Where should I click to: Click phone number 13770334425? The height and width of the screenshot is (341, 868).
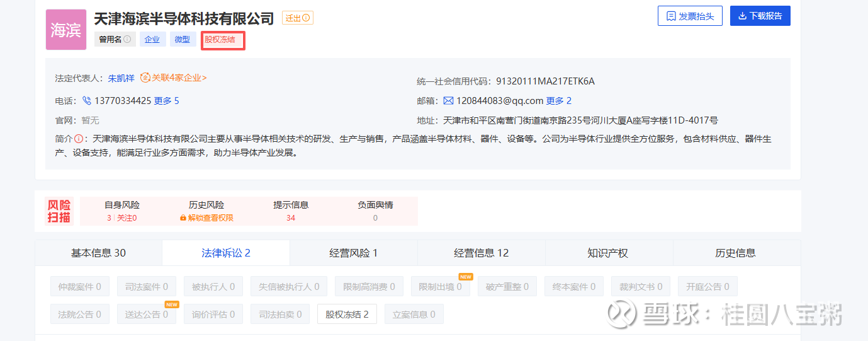[123, 101]
